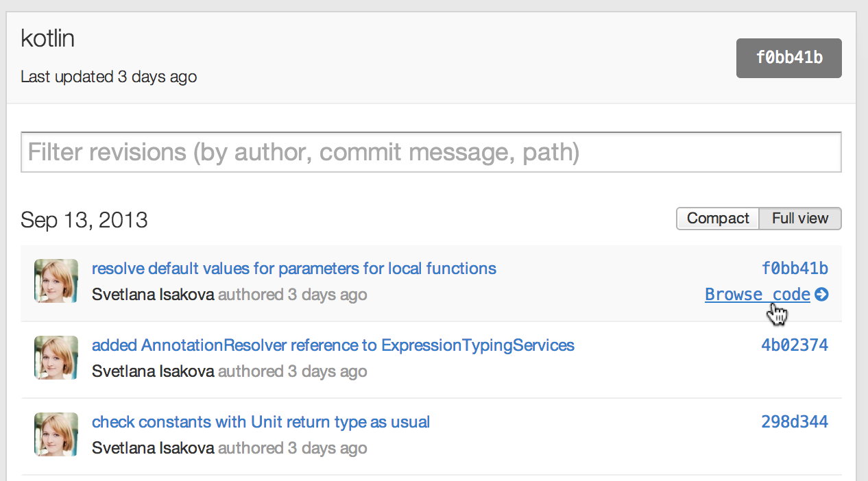Click the gray f0bb41b revision badge
The image size is (868, 481).
(x=788, y=58)
